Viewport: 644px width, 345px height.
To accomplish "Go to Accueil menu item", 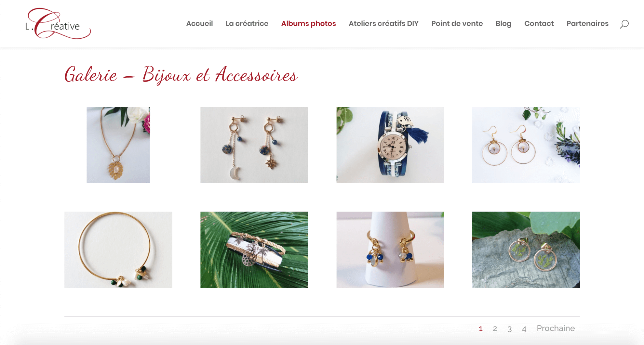I will [x=199, y=23].
